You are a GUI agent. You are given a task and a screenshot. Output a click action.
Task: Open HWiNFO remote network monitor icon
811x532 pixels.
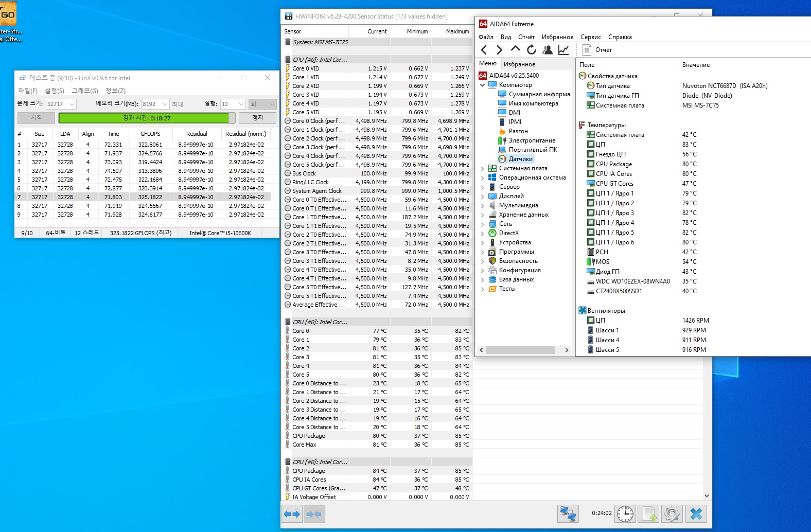[x=568, y=514]
